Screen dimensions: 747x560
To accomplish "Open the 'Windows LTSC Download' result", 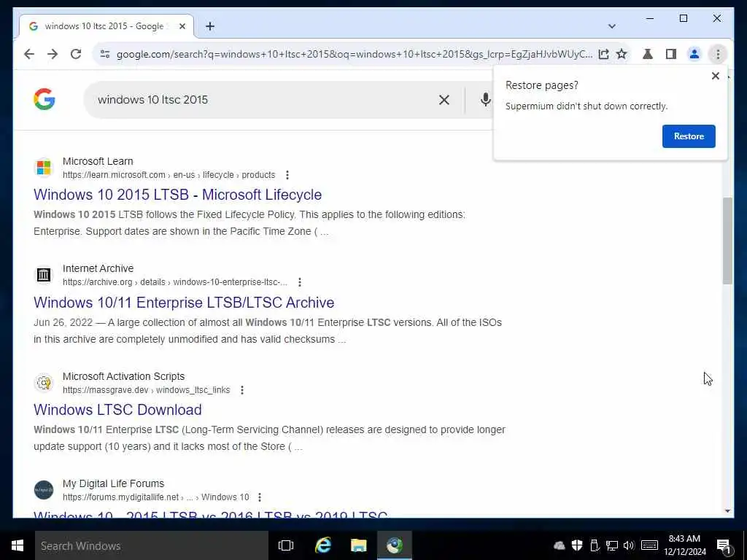I will [x=117, y=410].
